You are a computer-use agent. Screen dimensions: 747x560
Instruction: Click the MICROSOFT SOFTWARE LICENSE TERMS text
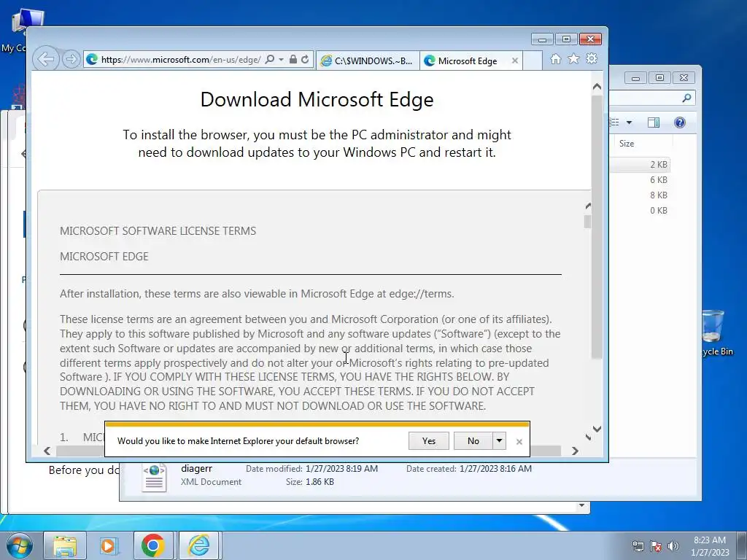158,231
